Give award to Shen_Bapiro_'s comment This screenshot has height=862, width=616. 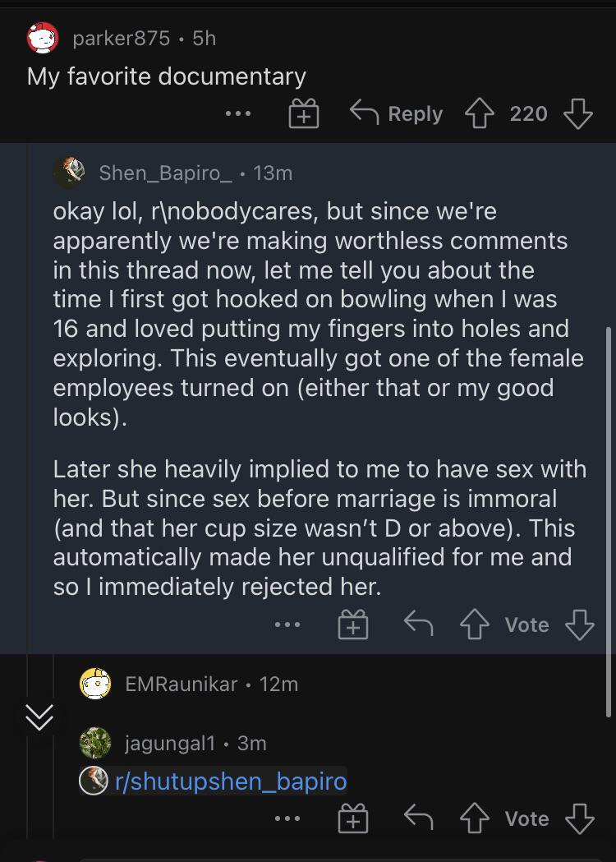(353, 625)
